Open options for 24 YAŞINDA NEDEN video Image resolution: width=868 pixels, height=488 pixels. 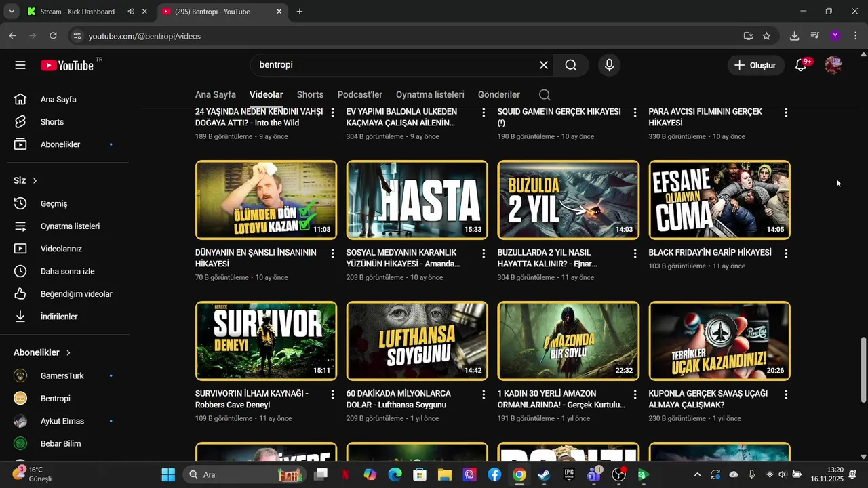coord(332,113)
